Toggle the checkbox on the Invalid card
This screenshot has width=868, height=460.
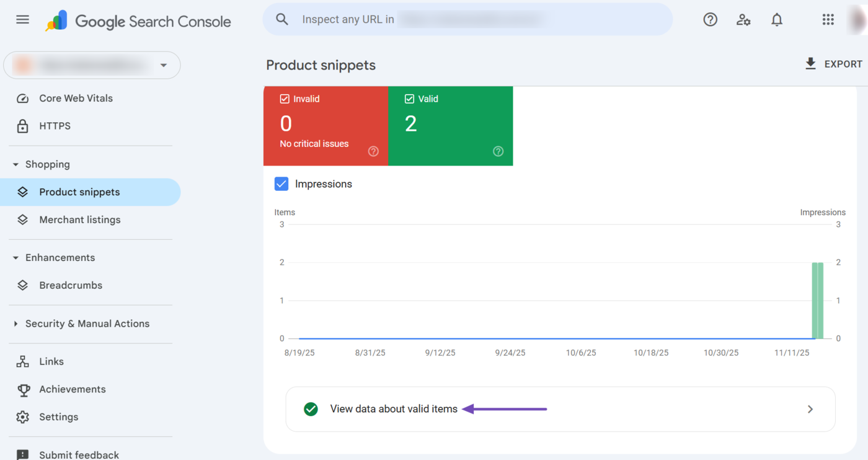[285, 98]
